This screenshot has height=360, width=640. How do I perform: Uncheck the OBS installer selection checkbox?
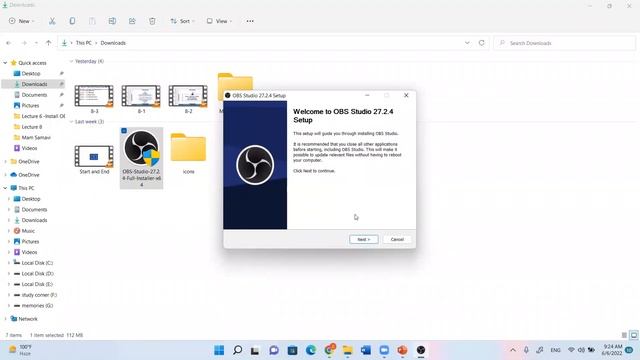[124, 131]
